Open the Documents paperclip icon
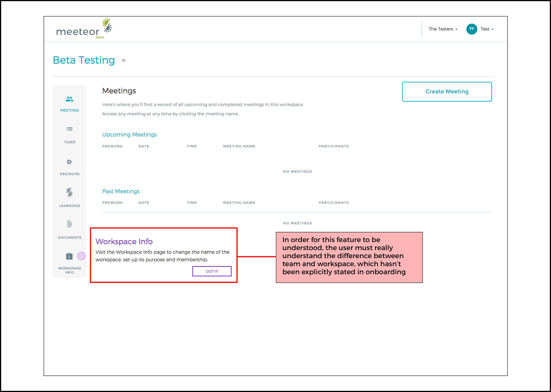Image resolution: width=551 pixels, height=392 pixels. click(69, 224)
